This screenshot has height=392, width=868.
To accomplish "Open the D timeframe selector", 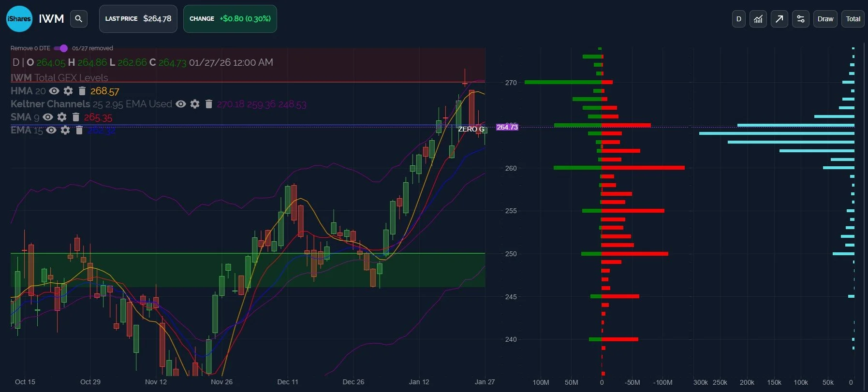I will 738,19.
